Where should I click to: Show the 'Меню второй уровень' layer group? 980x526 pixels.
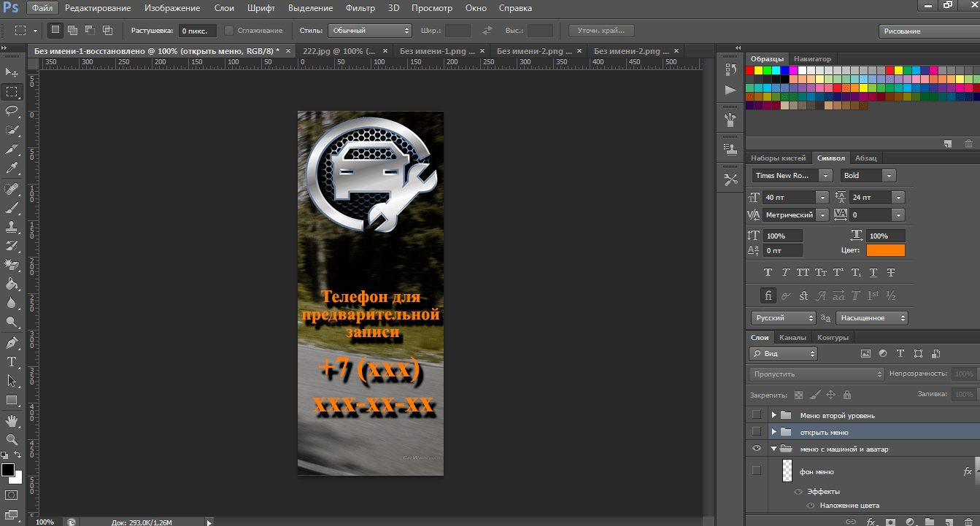[757, 414]
